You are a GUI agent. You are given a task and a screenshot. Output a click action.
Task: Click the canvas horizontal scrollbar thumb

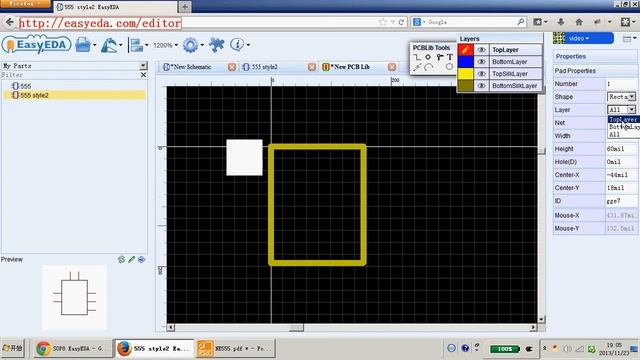296,327
